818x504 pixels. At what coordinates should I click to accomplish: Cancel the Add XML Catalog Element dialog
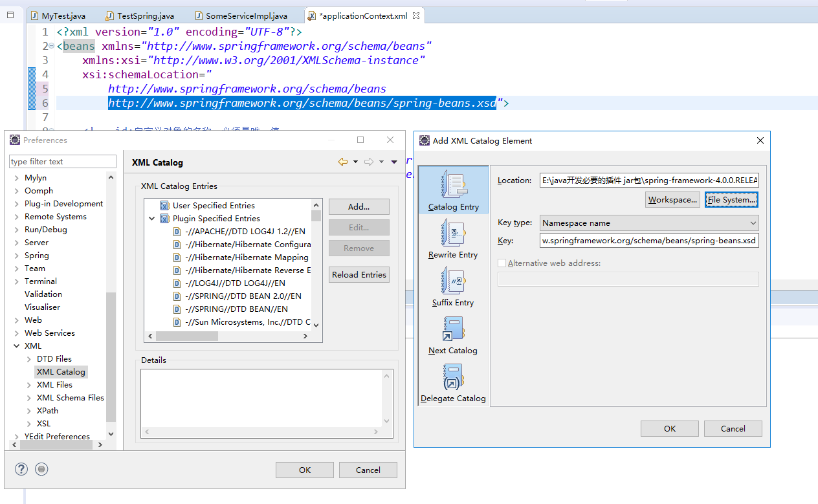[733, 428]
